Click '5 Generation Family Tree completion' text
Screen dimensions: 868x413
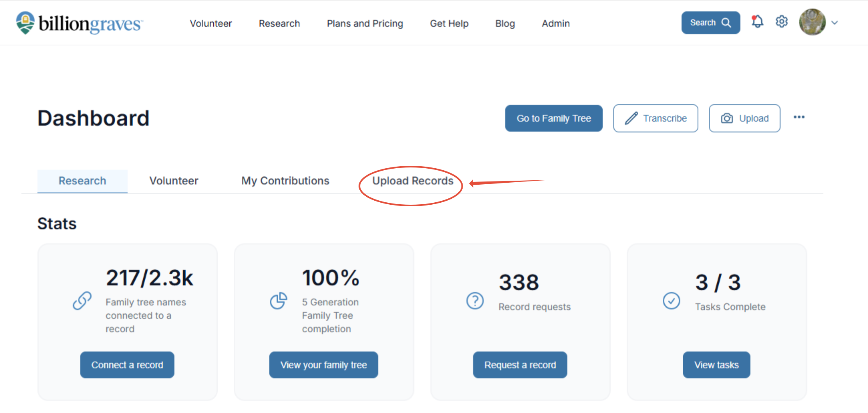tap(330, 315)
